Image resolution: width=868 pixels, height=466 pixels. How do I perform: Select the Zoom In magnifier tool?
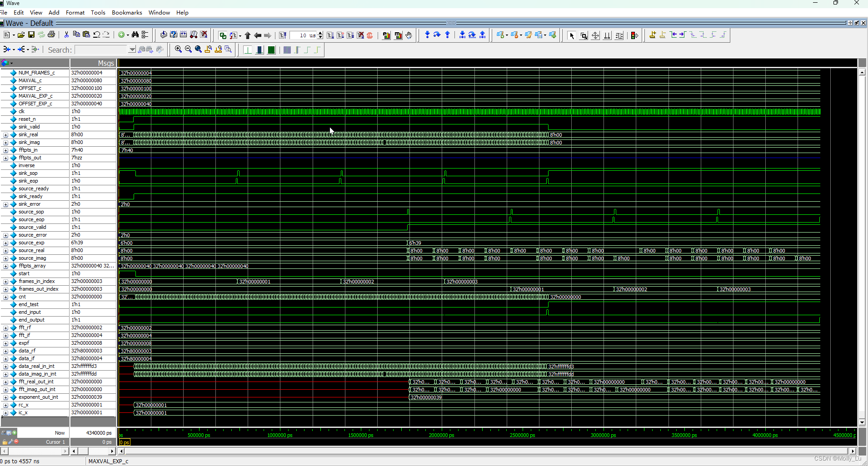pyautogui.click(x=178, y=50)
